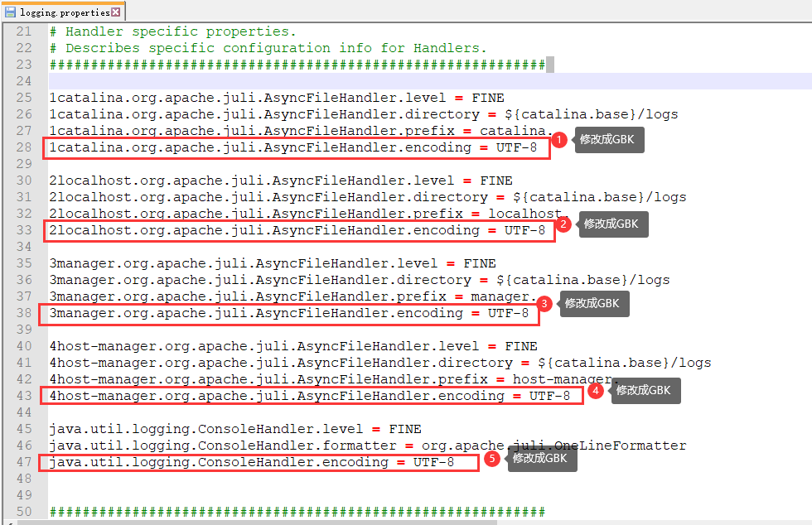This screenshot has height=525, width=812.
Task: Click the 3manager AsyncFileHandler.encoding line
Action: click(x=289, y=313)
